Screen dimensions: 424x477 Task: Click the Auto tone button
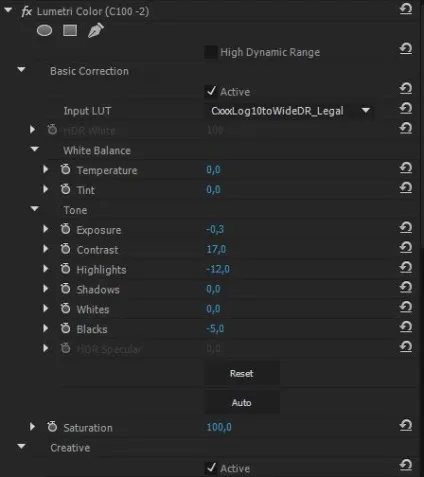[x=242, y=403]
